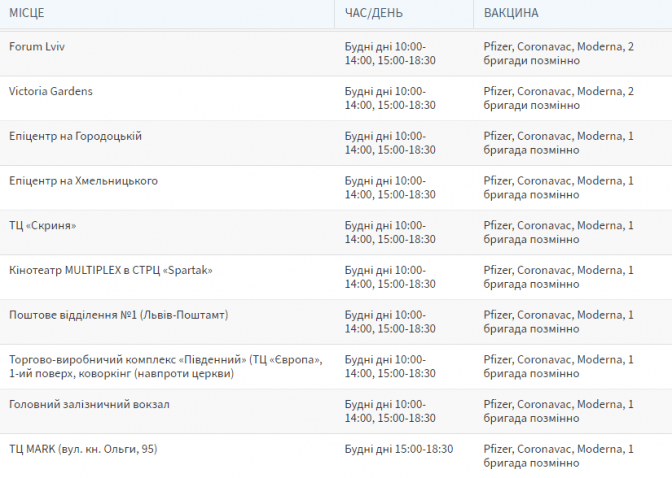Click the Епіцентр на Городоцькій entry

pyautogui.click(x=75, y=136)
